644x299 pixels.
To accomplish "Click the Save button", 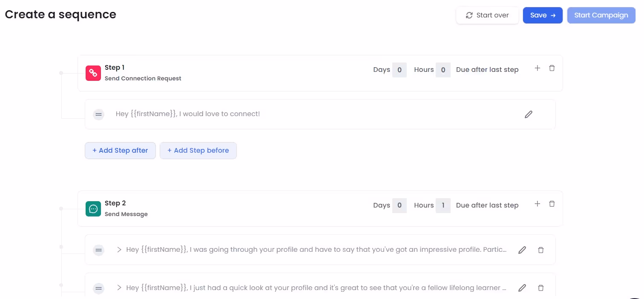I will pos(543,15).
